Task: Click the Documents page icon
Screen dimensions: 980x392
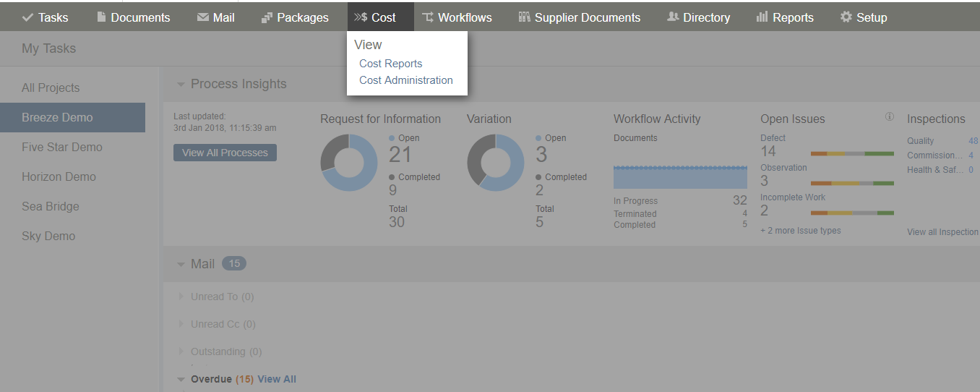Action: [x=101, y=17]
